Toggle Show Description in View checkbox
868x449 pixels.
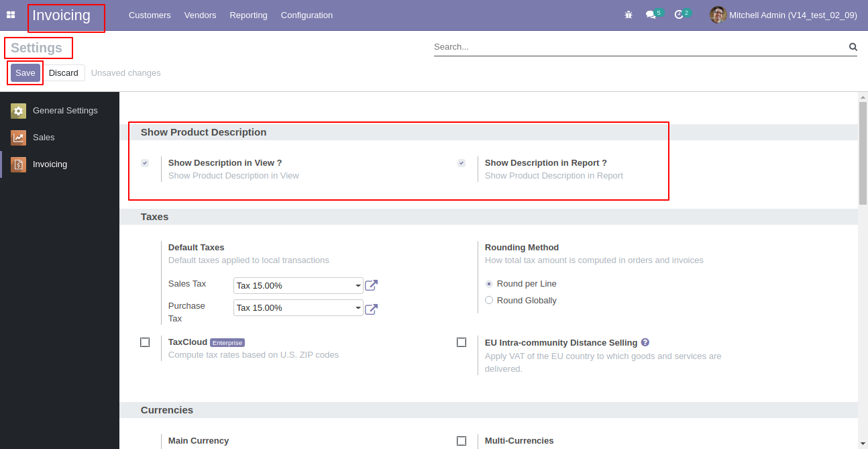(145, 163)
